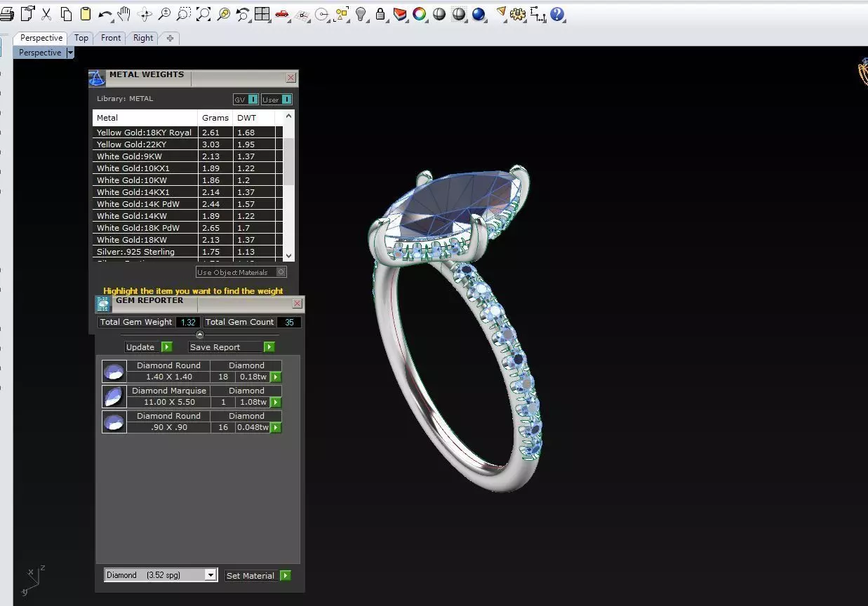Switch to the Top viewport tab

tap(81, 38)
